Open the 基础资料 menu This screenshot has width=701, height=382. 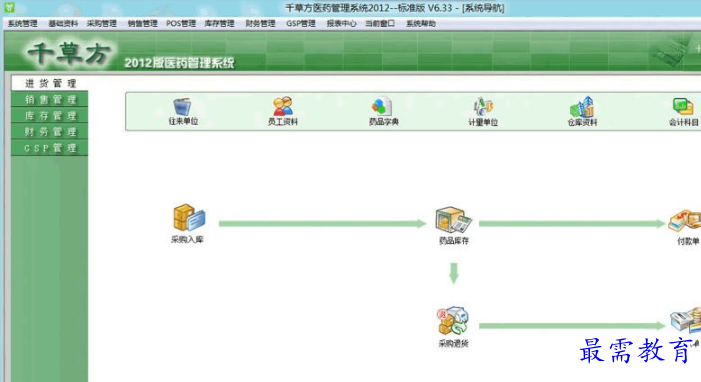[63, 24]
